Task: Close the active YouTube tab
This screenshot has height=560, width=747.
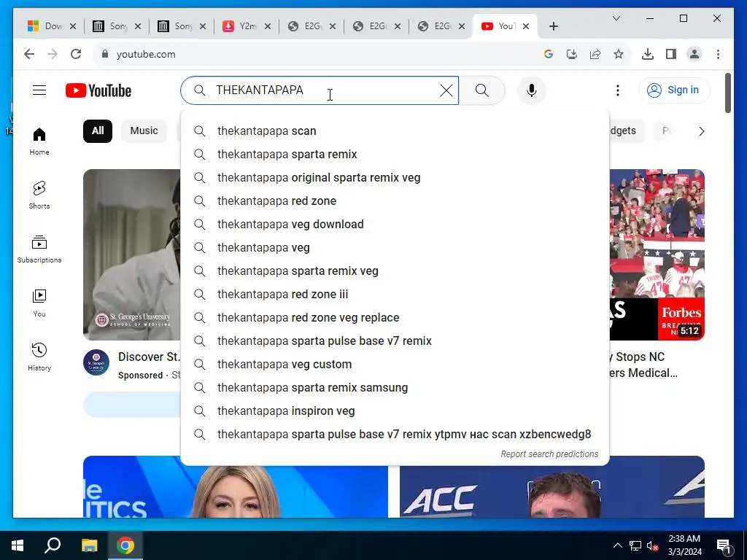Action: (x=526, y=26)
